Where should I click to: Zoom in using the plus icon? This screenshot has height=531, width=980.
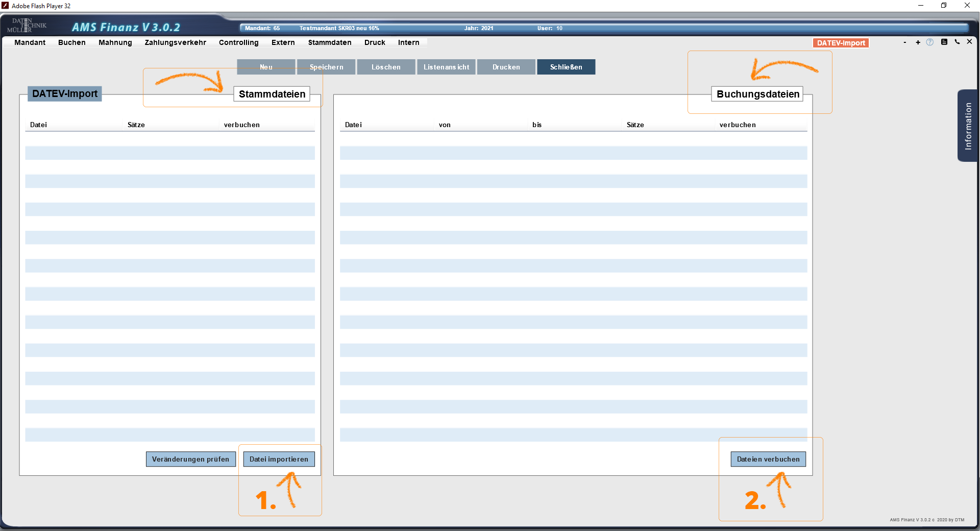point(918,43)
